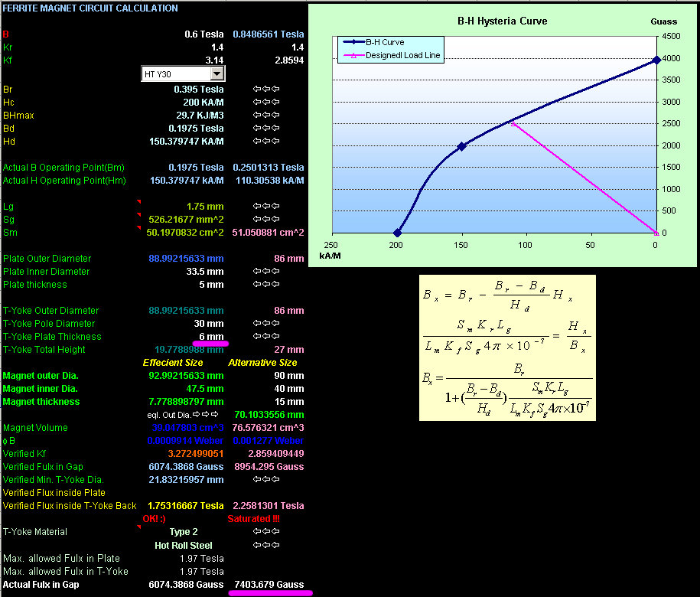Image resolution: width=700 pixels, height=597 pixels.
Task: Click the B-H Hysteria Curve chart title
Action: 503,21
